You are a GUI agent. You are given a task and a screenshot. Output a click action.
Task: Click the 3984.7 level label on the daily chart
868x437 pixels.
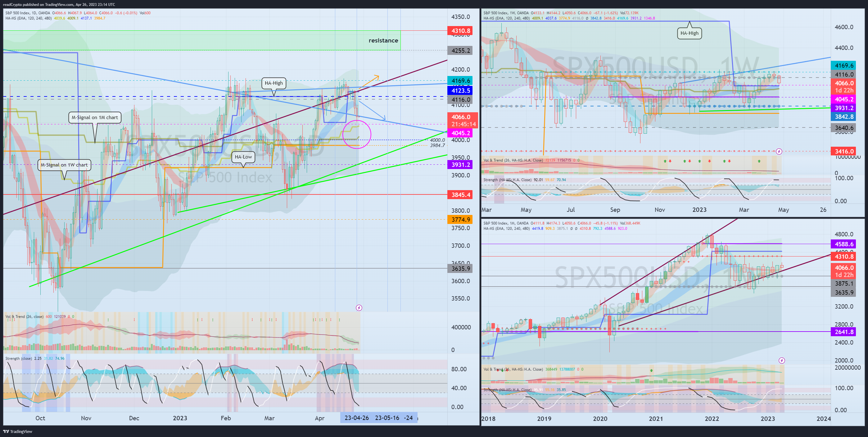coord(437,145)
